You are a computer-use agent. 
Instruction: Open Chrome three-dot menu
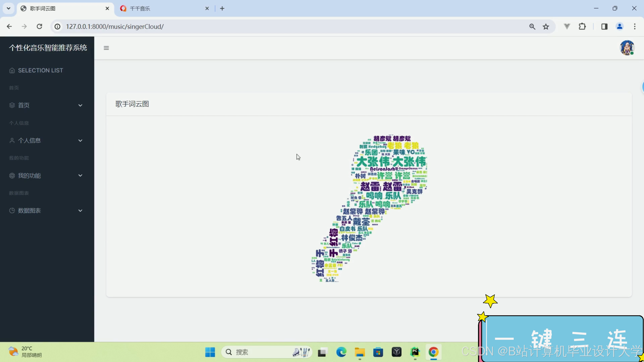(634, 26)
